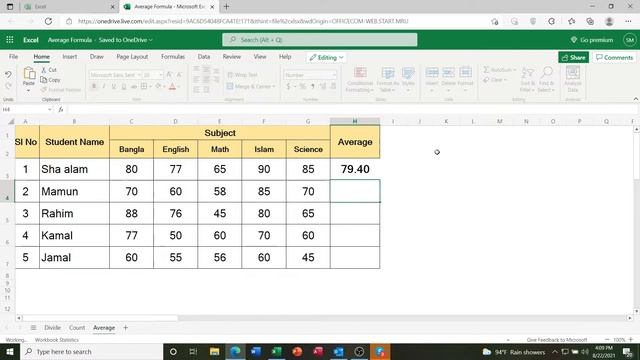640x360 pixels.
Task: Switch to the Formulas tab
Action: pos(173,57)
